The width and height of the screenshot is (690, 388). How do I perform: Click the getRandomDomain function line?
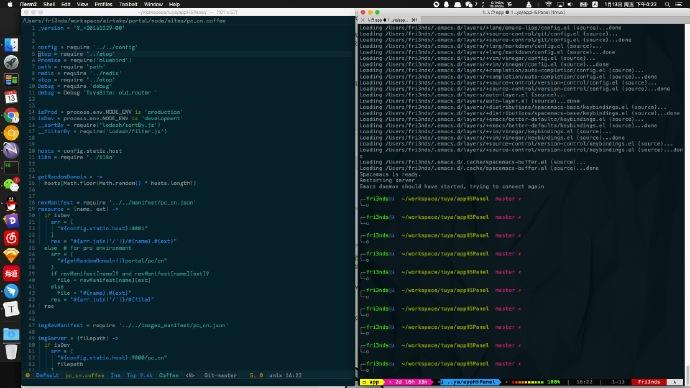pos(70,177)
